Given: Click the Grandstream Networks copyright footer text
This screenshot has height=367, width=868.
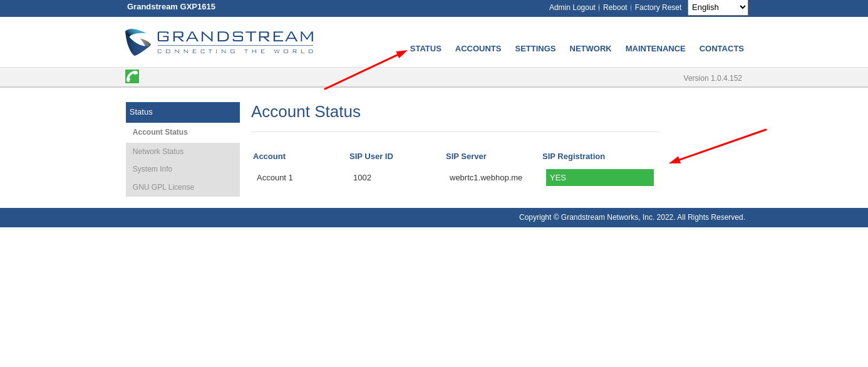Looking at the screenshot, I should (x=632, y=217).
